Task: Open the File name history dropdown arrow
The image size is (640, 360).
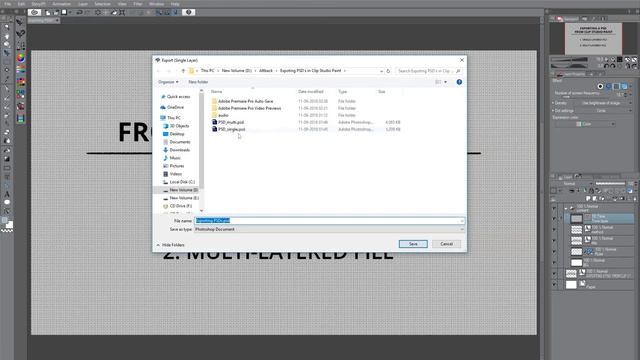Action: pos(462,221)
